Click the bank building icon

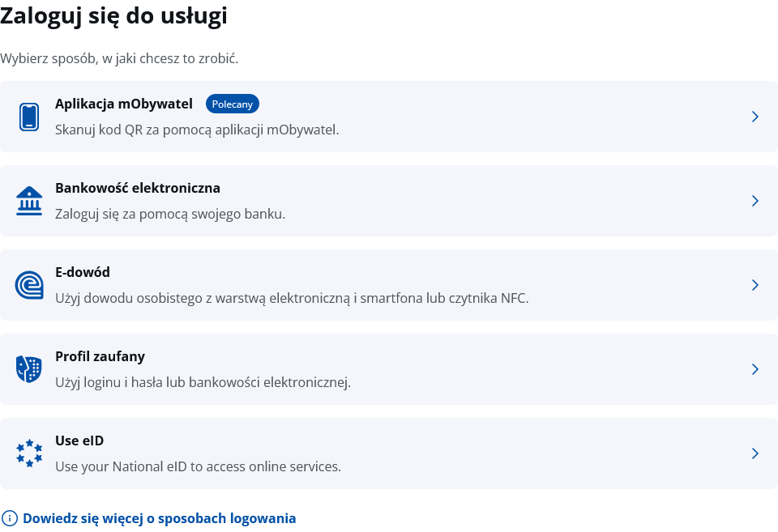point(29,201)
